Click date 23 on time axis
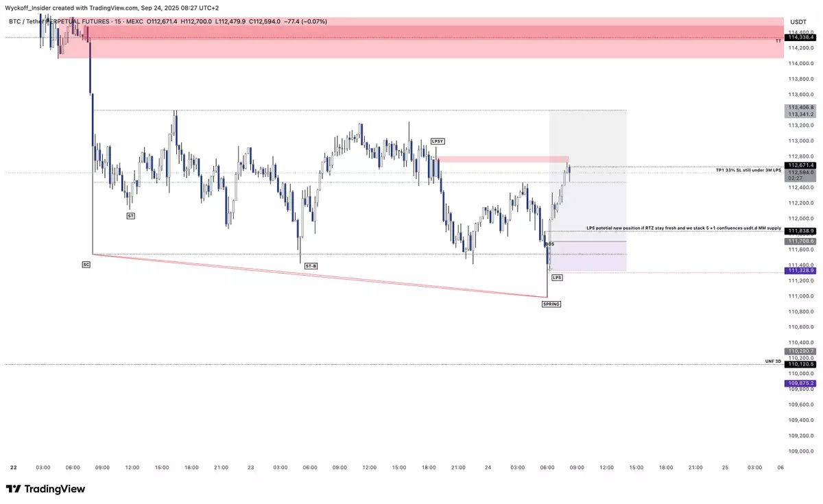The image size is (823, 504). [x=251, y=467]
